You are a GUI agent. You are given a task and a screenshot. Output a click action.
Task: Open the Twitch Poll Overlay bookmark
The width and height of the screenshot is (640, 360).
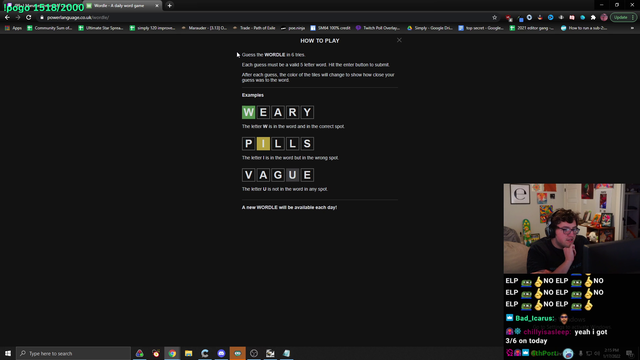pyautogui.click(x=378, y=28)
